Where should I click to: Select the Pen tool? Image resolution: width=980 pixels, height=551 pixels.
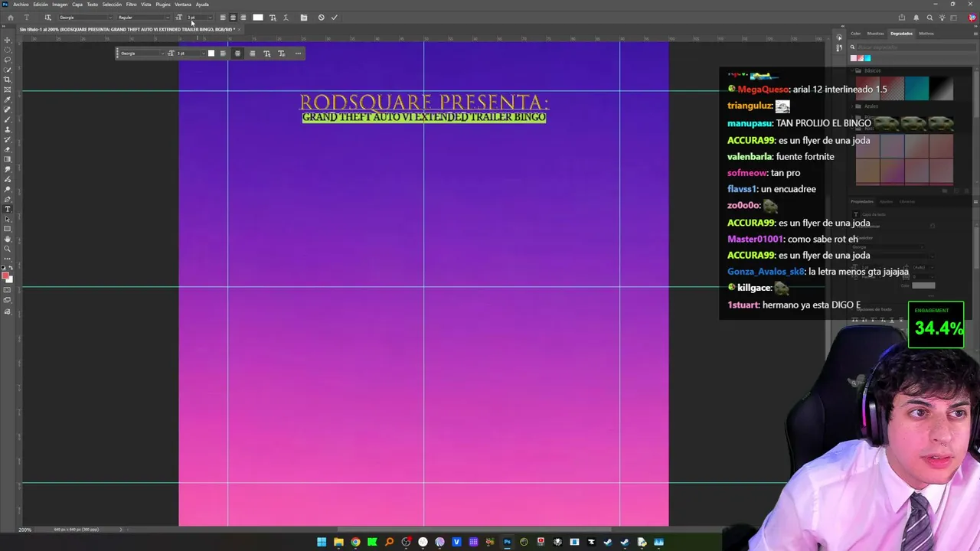[x=8, y=199]
